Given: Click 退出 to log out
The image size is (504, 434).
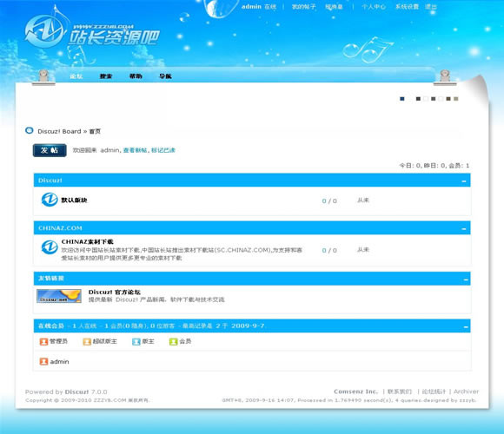Looking at the screenshot, I should [x=431, y=6].
